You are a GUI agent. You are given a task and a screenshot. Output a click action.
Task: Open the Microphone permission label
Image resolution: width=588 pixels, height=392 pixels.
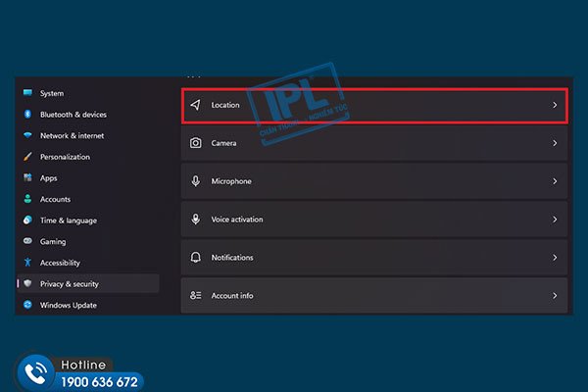pyautogui.click(x=231, y=181)
